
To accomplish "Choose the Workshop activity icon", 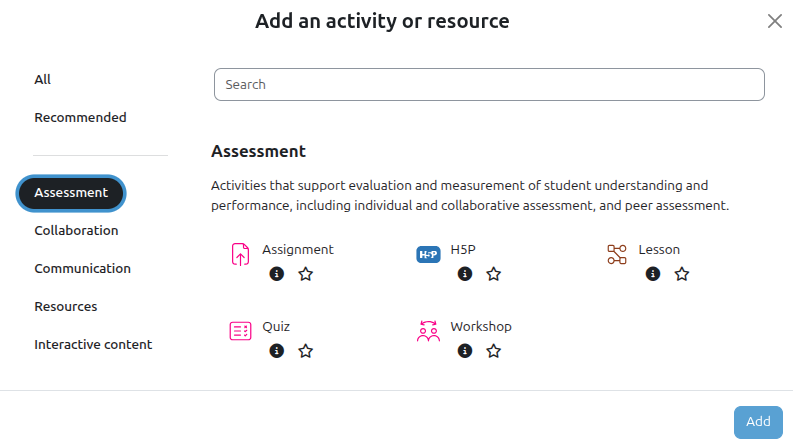I will 428,331.
